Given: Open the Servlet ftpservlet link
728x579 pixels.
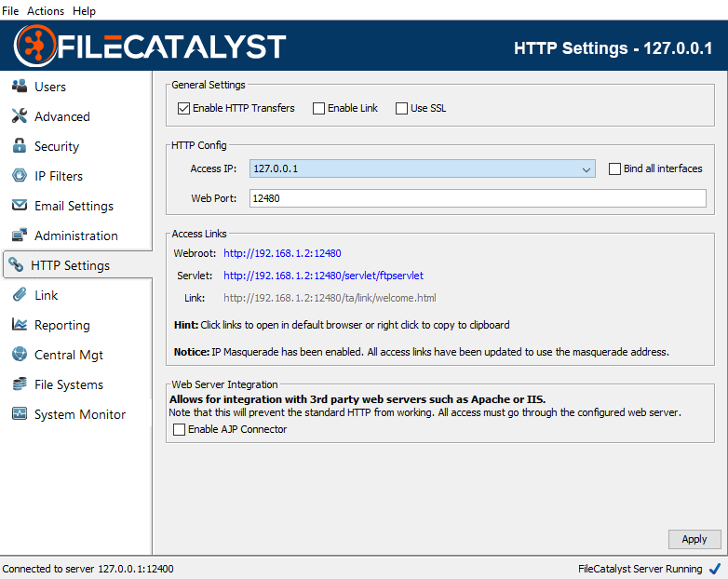Looking at the screenshot, I should (323, 276).
